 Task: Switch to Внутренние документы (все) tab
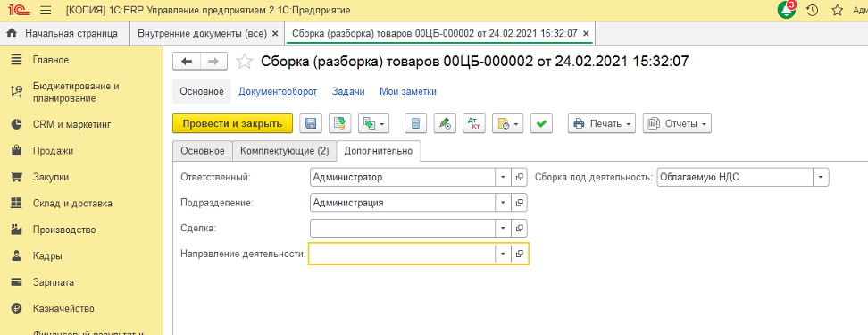tap(202, 33)
